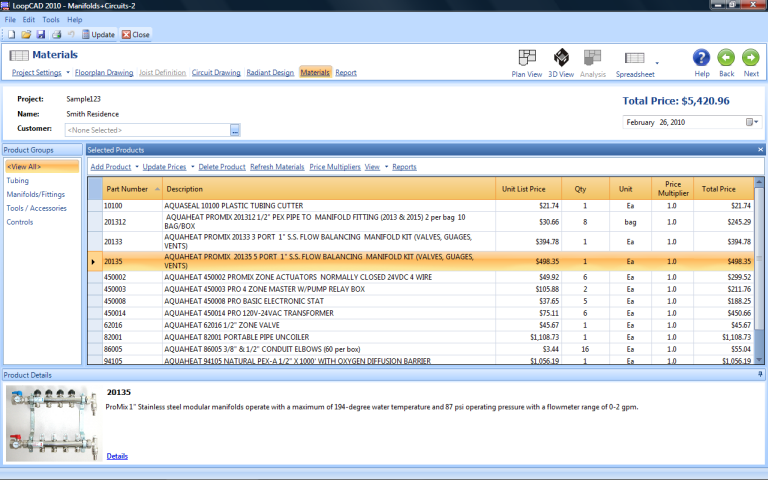This screenshot has height=480, width=768.
Task: Switch to Plan View
Action: (x=527, y=64)
